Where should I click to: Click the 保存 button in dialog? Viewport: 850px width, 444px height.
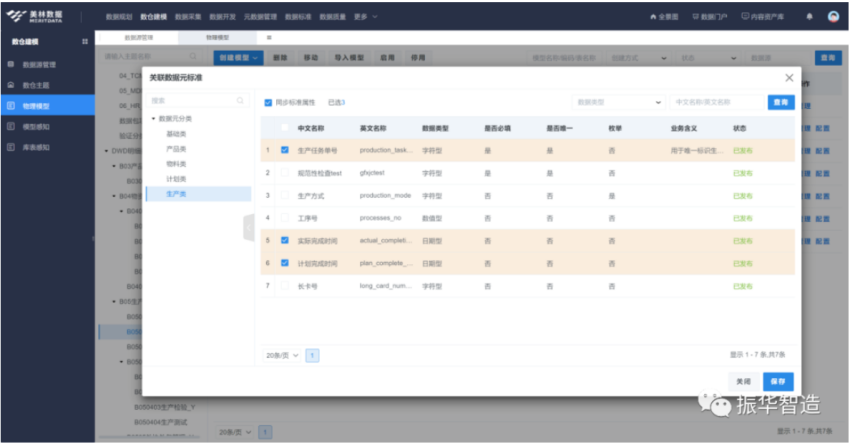(x=778, y=381)
